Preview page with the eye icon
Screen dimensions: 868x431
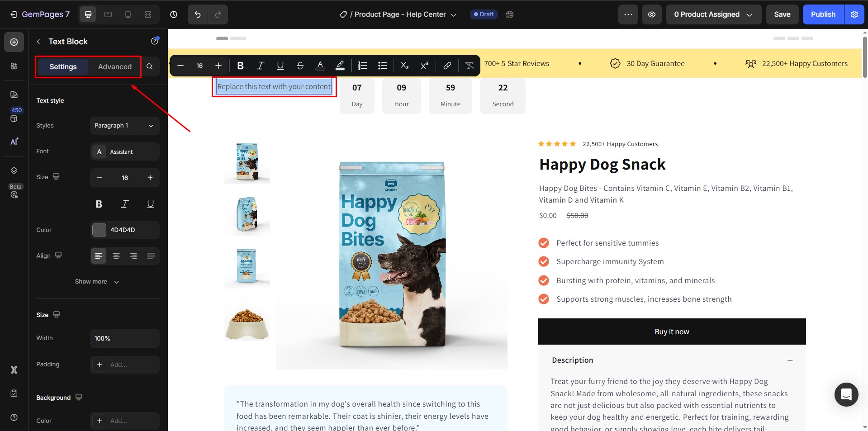click(x=651, y=14)
